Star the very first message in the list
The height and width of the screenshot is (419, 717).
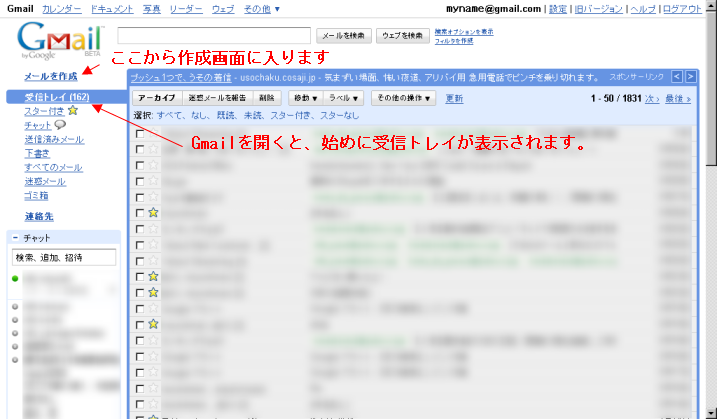click(x=153, y=133)
